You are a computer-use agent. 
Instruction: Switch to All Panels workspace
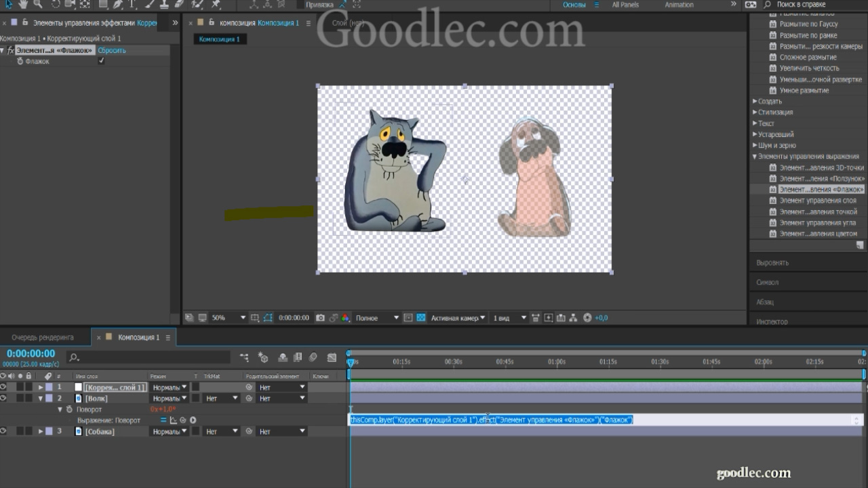625,5
